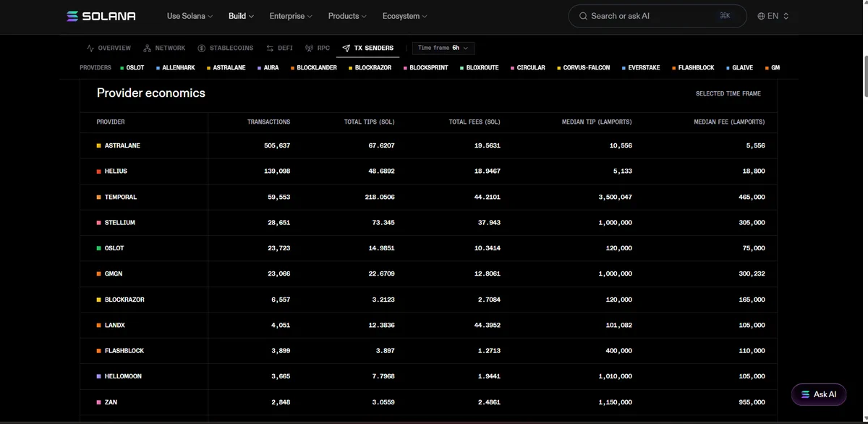Viewport: 868px width, 424px height.
Task: Switch to the Network tab
Action: 164,48
